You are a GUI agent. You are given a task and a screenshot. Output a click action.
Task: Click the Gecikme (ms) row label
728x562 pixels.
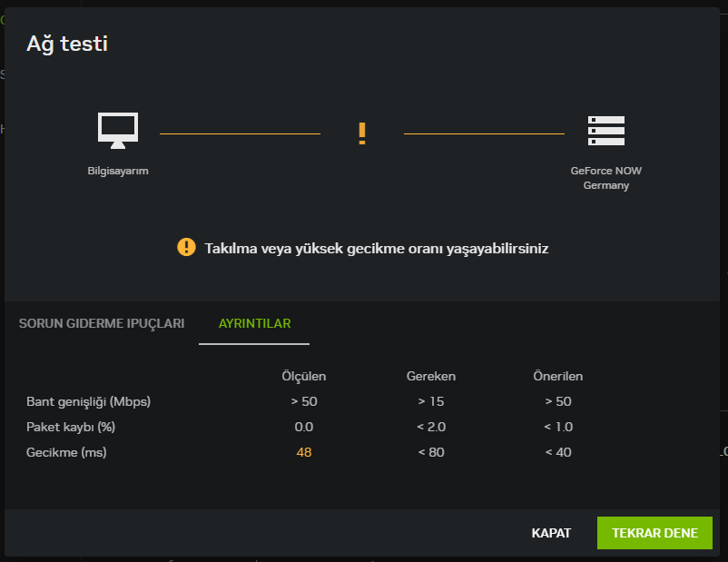(x=66, y=452)
